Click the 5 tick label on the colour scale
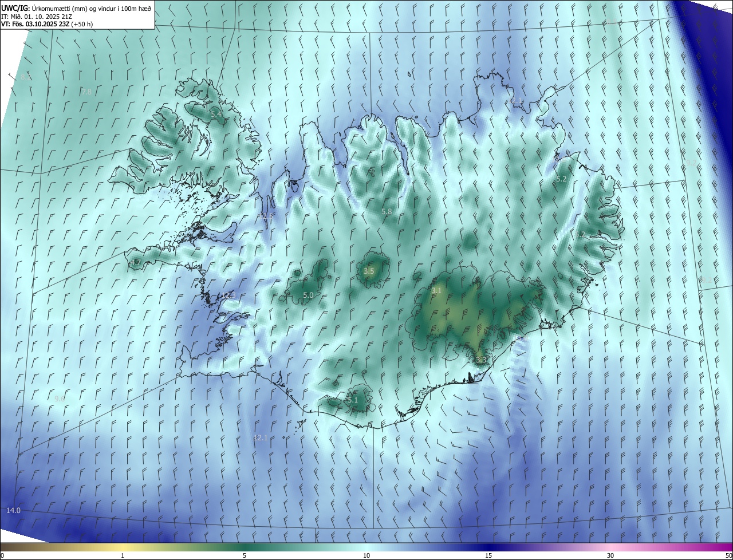Screen dimensions: 733x560 point(245,555)
